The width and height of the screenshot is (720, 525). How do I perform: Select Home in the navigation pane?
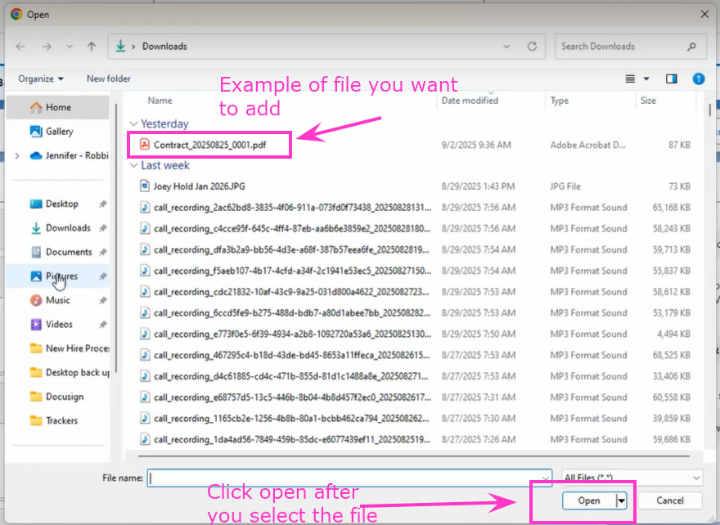57,107
